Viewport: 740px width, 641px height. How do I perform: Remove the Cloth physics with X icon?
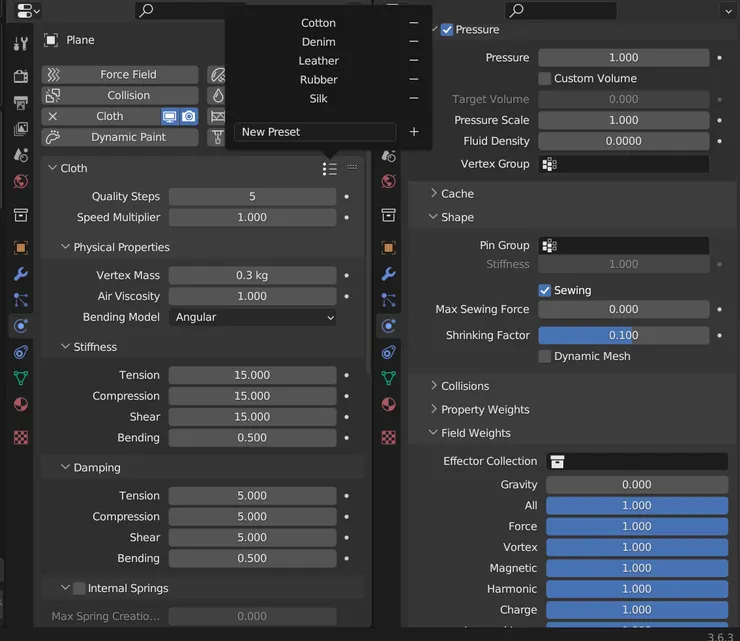click(x=53, y=117)
